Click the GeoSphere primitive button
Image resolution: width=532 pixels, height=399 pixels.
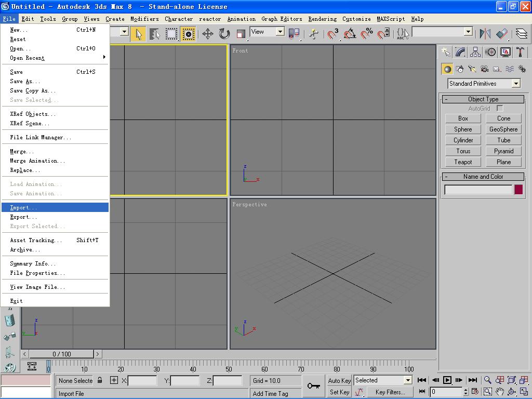point(503,129)
